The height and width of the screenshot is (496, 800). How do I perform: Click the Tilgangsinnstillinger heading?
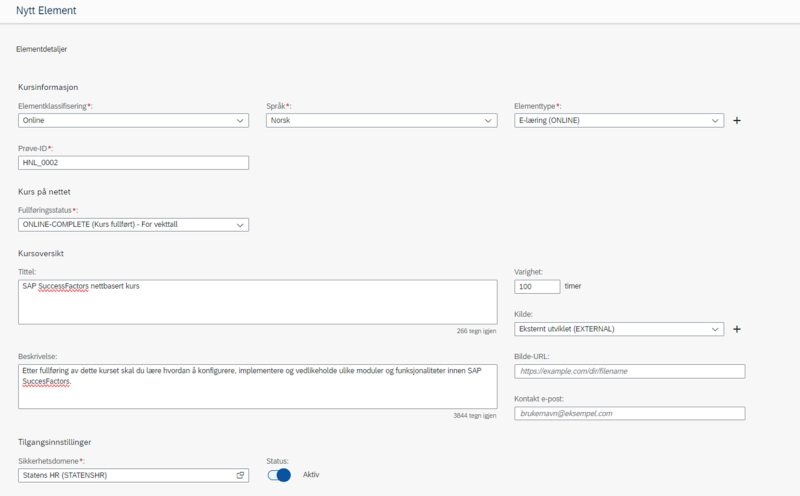click(x=55, y=442)
